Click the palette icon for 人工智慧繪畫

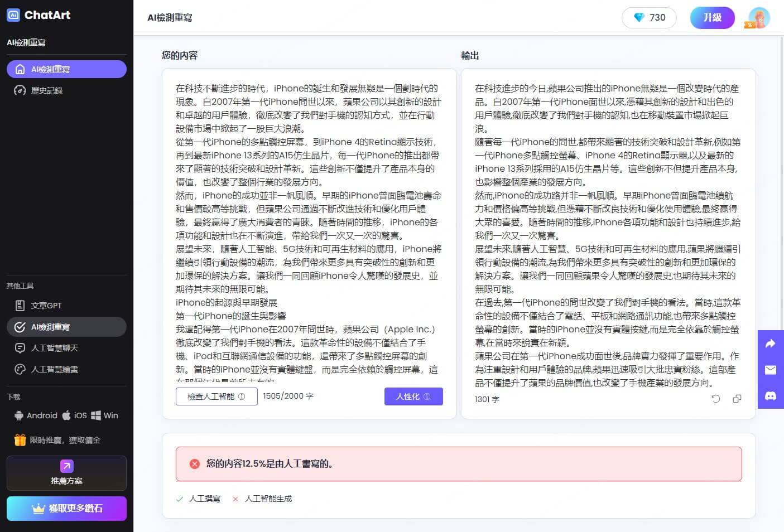pos(20,369)
